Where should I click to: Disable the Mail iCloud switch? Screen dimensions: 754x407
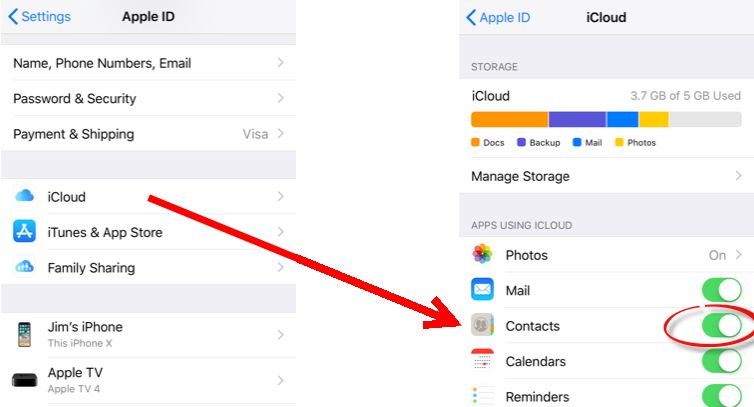coord(721,290)
